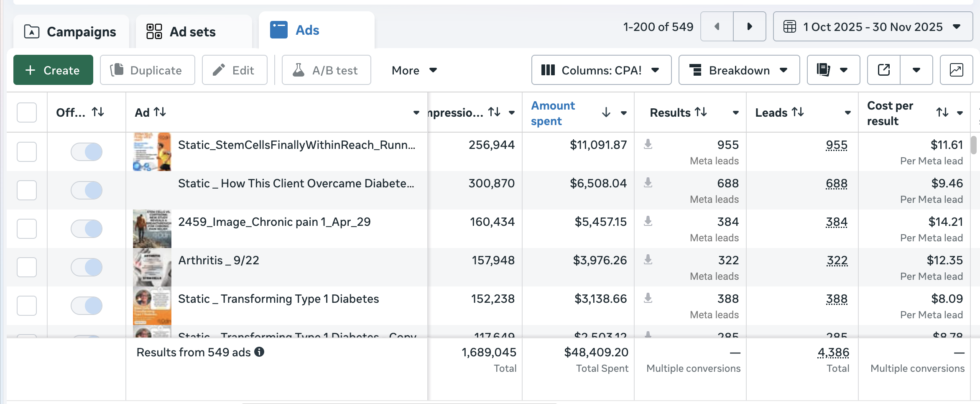Select checkbox for Static_StemCellsFinallyWithinReach ad
The width and height of the screenshot is (980, 404).
27,152
